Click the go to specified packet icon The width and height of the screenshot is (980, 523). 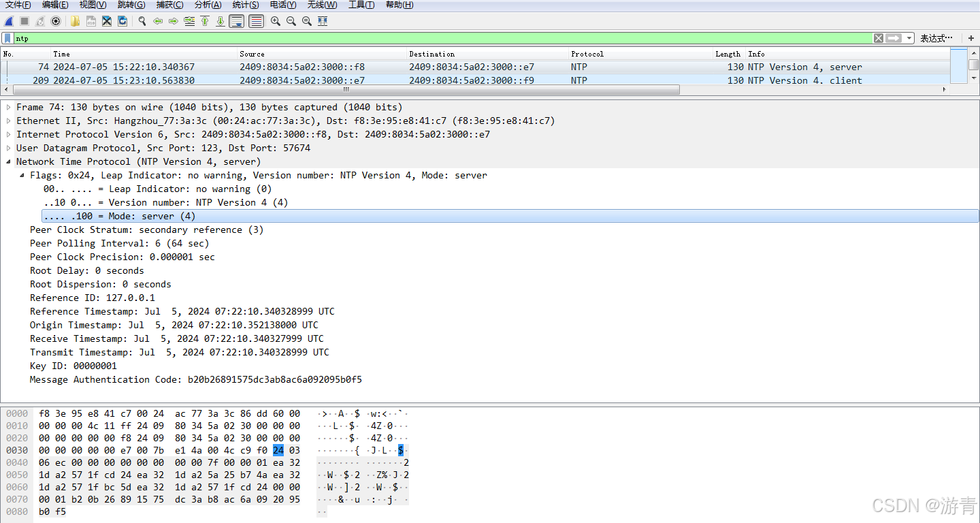point(189,21)
